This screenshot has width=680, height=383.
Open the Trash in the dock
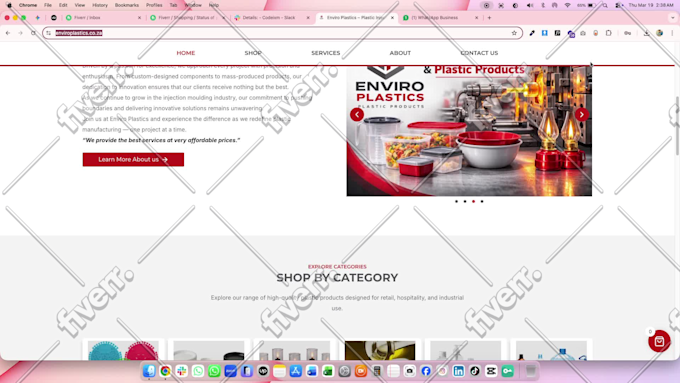pyautogui.click(x=531, y=371)
